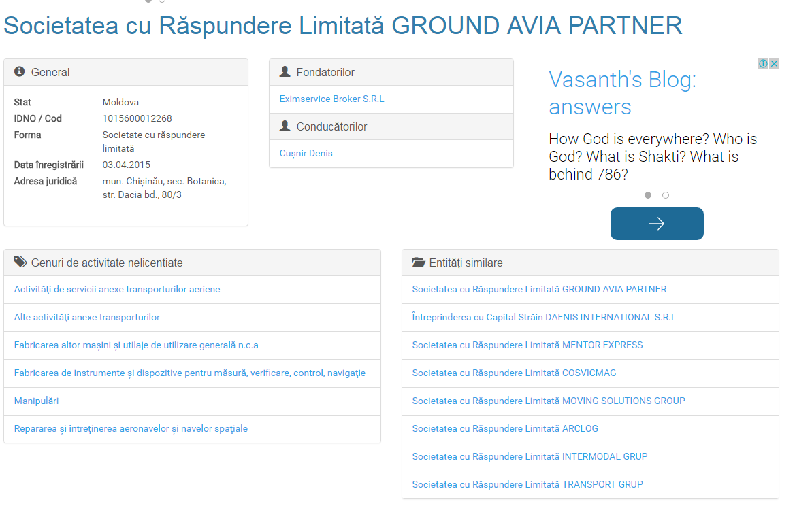Click the registration date 03.04.2015

click(127, 165)
